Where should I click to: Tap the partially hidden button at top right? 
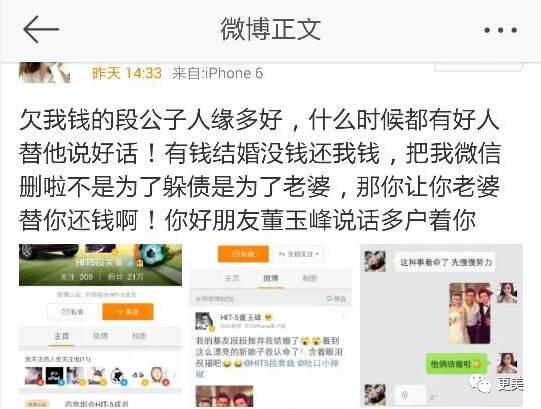point(479,67)
